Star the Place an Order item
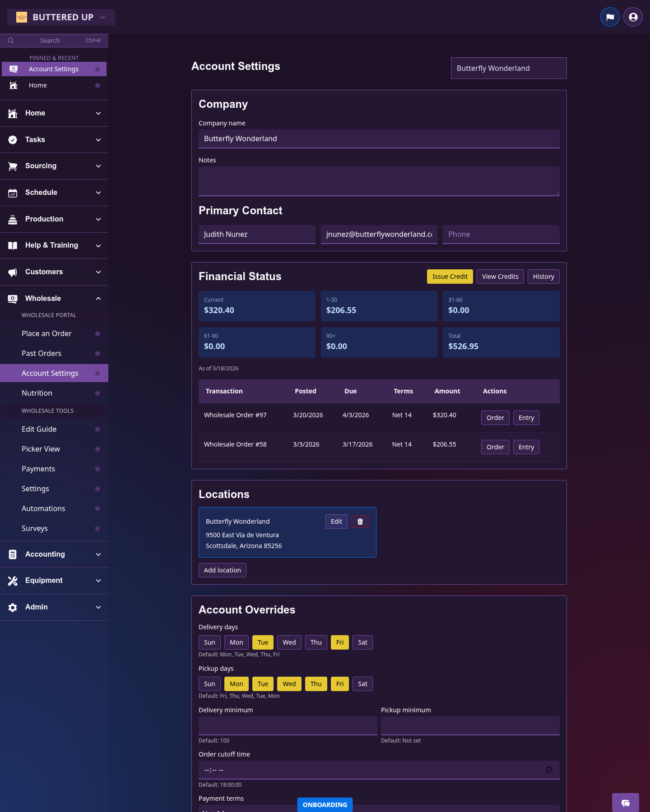The width and height of the screenshot is (650, 812). click(x=97, y=333)
